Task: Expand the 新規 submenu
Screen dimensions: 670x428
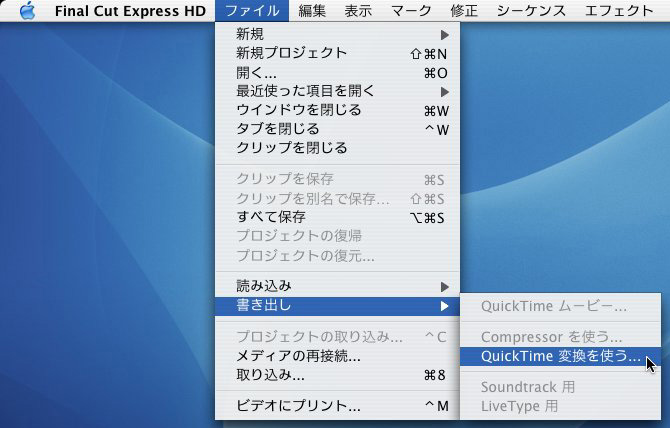Action: coord(337,35)
